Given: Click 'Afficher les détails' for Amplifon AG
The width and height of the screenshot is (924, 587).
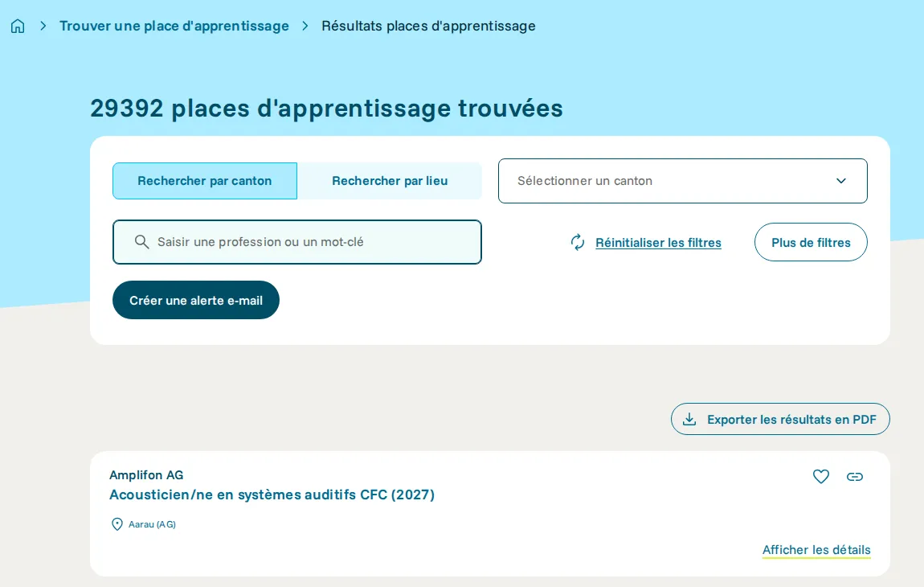Looking at the screenshot, I should pos(816,550).
